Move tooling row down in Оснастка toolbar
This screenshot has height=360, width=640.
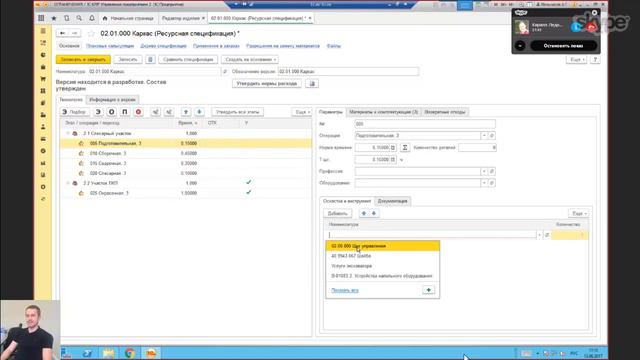(373, 213)
